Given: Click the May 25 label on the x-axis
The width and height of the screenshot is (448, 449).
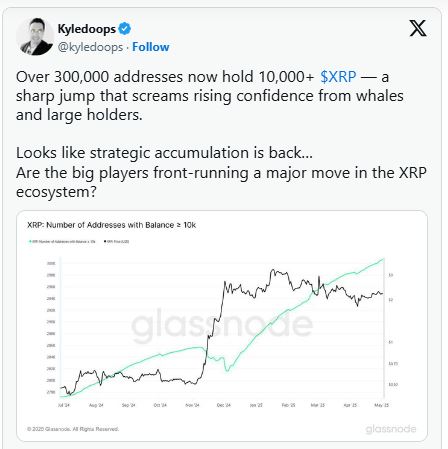Looking at the screenshot, I should pyautogui.click(x=381, y=405).
